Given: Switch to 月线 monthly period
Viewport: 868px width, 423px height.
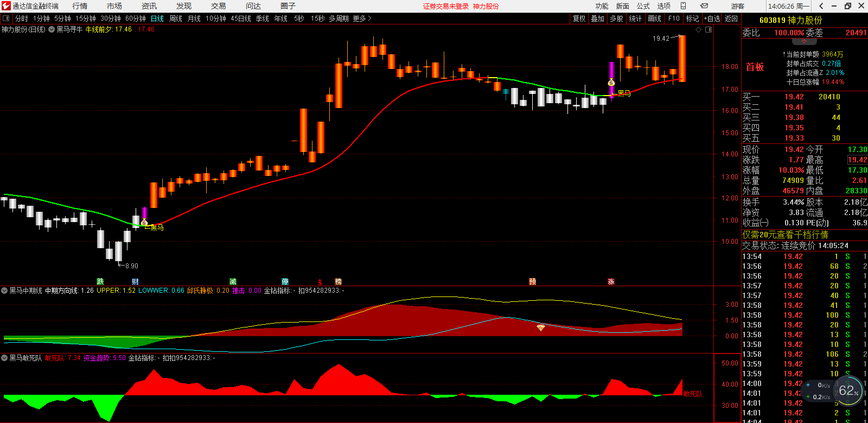Looking at the screenshot, I should [x=194, y=18].
